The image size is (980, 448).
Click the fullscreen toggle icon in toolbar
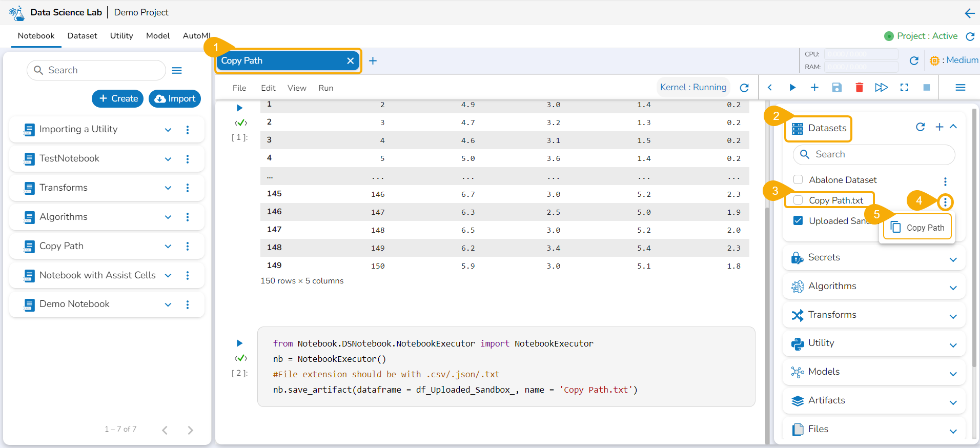click(904, 88)
